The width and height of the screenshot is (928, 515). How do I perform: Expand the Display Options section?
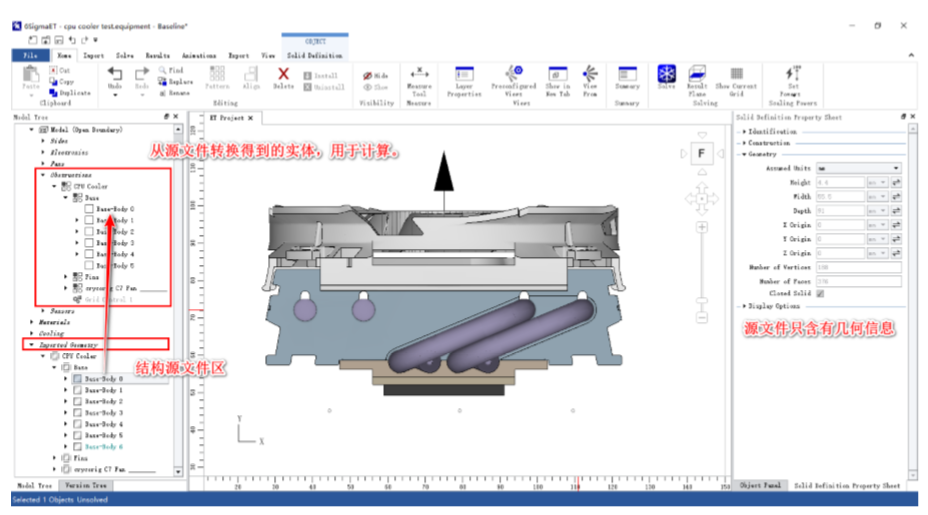[743, 306]
